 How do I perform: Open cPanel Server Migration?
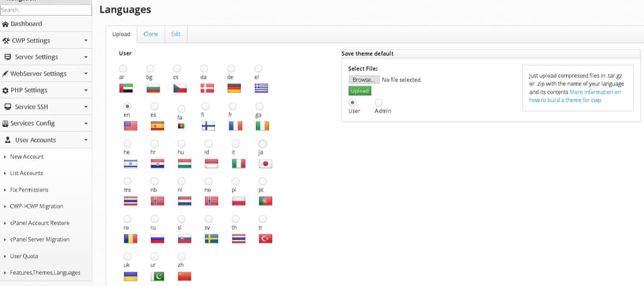click(x=40, y=239)
